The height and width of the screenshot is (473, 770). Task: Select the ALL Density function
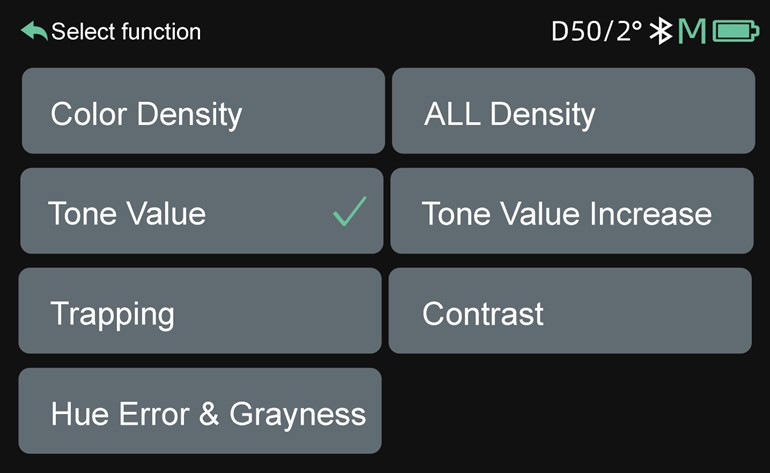[574, 111]
